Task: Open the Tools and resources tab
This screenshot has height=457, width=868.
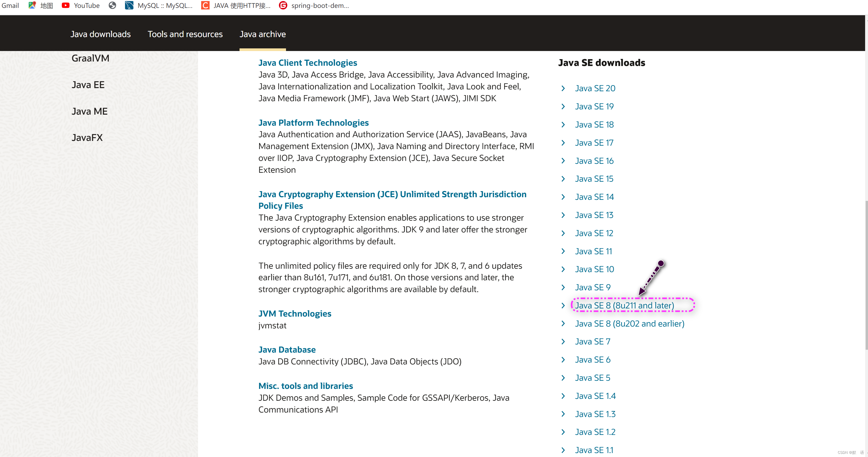Action: (x=185, y=34)
